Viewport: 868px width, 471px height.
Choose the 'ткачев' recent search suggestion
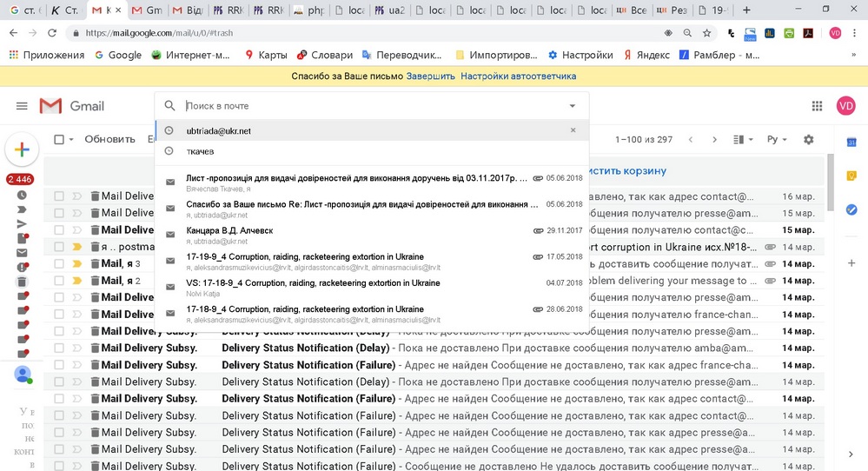pyautogui.click(x=372, y=151)
